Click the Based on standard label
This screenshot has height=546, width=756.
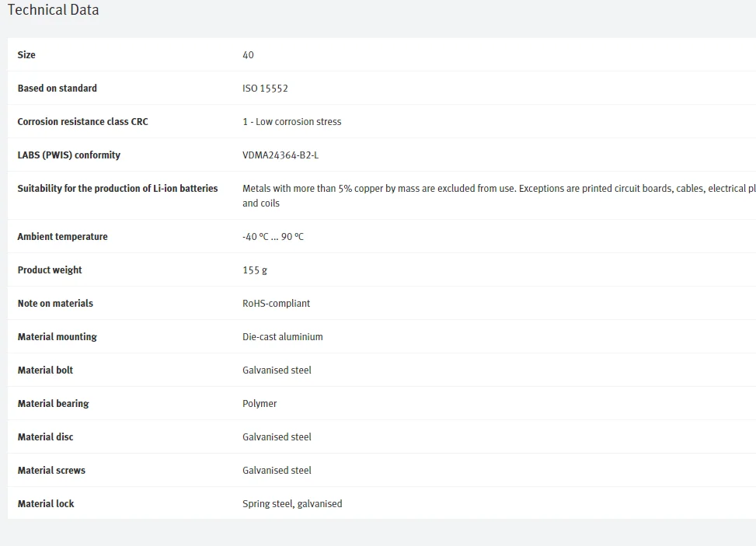pos(57,89)
